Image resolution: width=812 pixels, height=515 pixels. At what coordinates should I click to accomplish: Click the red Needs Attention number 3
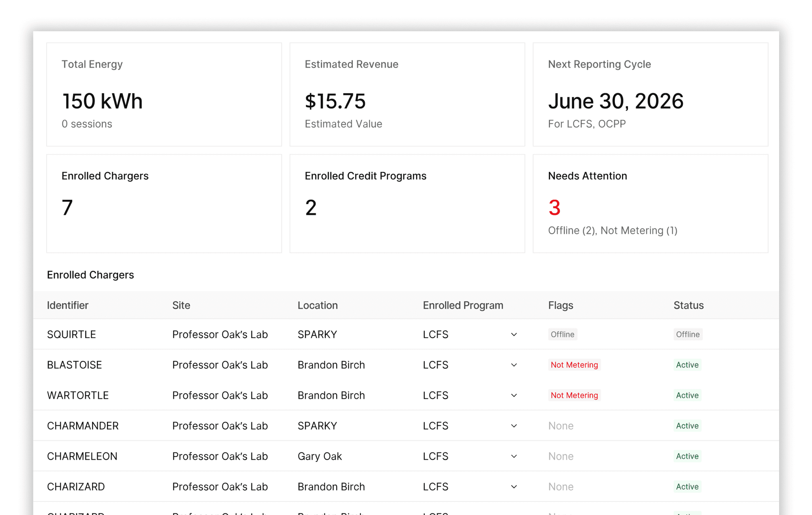pos(554,207)
